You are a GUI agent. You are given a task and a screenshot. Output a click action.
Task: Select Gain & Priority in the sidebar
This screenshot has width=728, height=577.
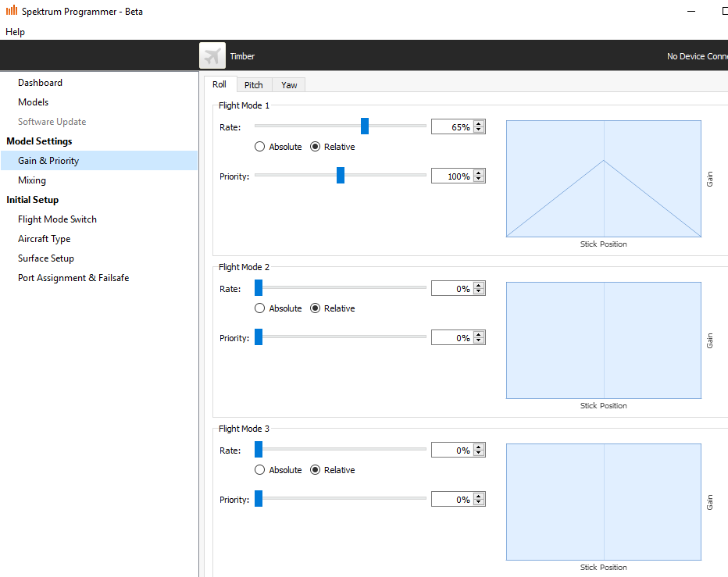(x=99, y=161)
